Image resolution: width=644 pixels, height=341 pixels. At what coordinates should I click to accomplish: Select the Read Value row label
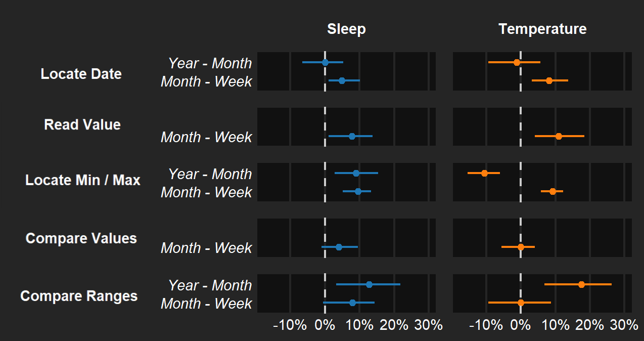[x=82, y=124]
